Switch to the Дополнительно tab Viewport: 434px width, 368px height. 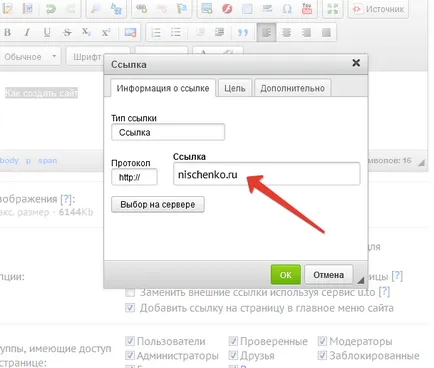pos(292,88)
